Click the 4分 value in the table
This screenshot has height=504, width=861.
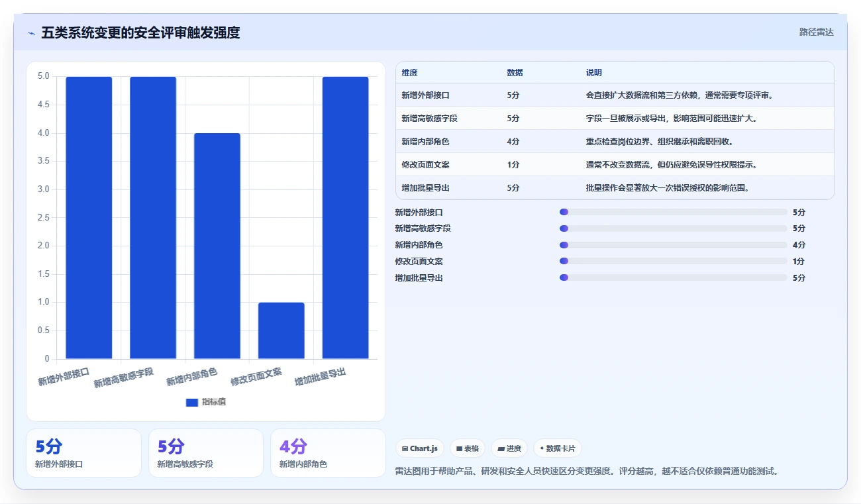pyautogui.click(x=513, y=142)
